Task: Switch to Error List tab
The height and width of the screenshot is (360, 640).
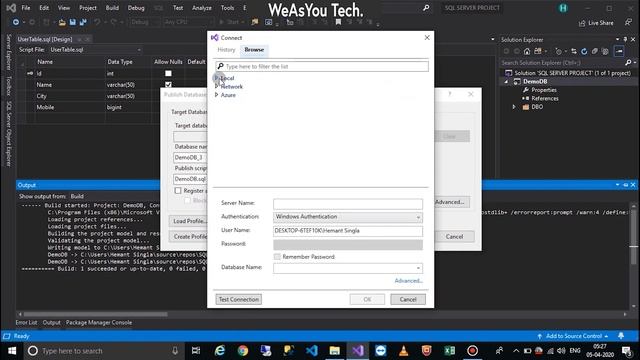Action: click(x=26, y=322)
